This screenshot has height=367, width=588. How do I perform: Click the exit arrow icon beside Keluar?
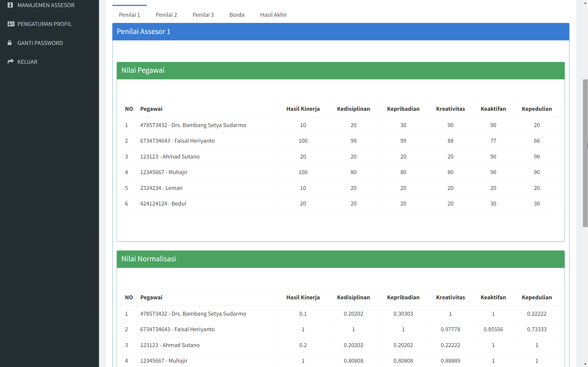pyautogui.click(x=11, y=61)
